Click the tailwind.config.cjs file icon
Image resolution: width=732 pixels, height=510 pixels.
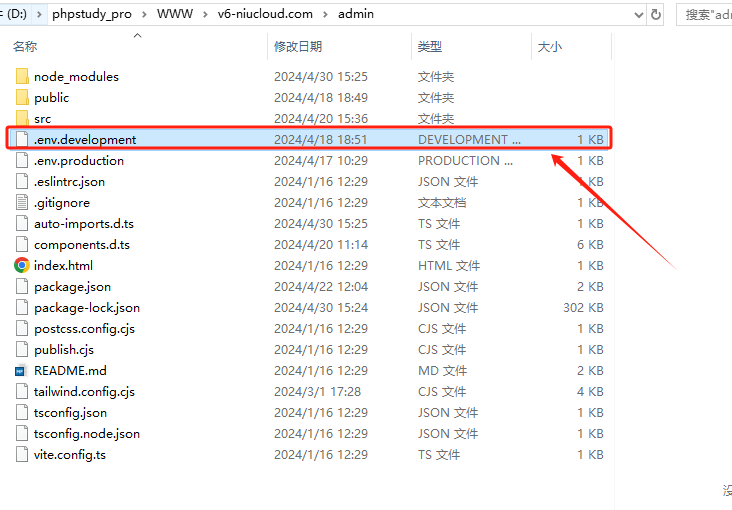[x=22, y=391]
